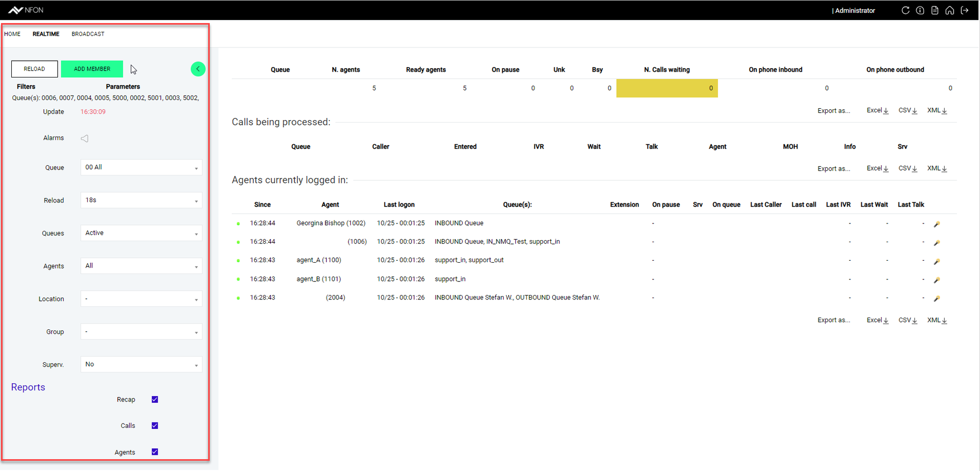The width and height of the screenshot is (980, 471).
Task: Click the yellow N. Calls waiting cell
Action: point(666,88)
